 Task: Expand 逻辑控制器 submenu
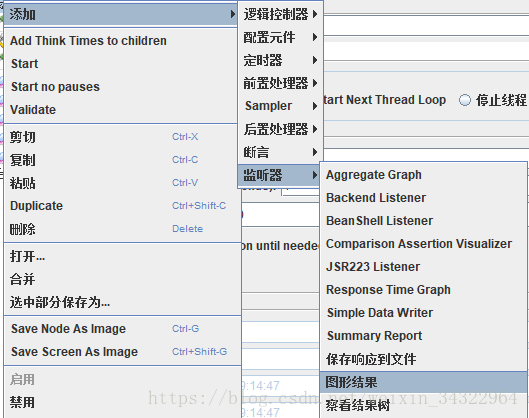(x=280, y=14)
